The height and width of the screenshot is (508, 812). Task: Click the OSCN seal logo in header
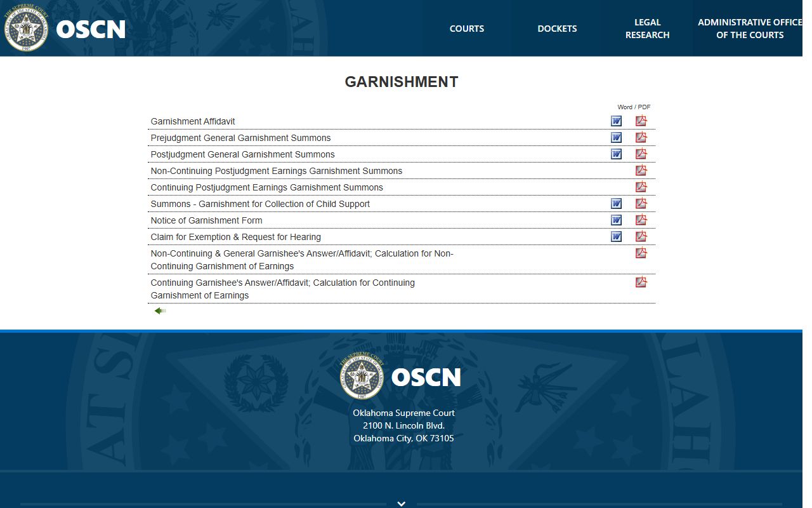coord(26,29)
